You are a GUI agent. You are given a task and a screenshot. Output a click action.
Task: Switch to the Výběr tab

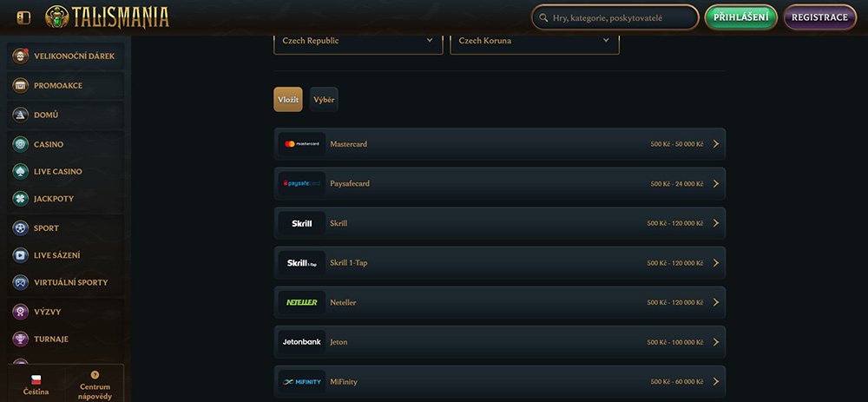[x=324, y=100]
